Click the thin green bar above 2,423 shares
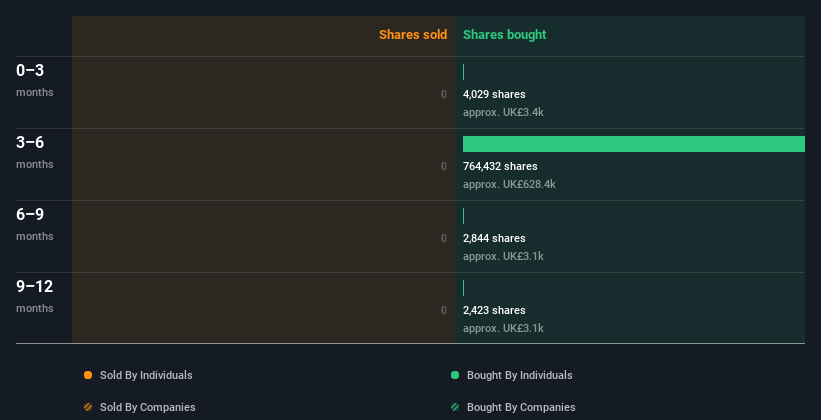This screenshot has width=821, height=420. [x=463, y=288]
